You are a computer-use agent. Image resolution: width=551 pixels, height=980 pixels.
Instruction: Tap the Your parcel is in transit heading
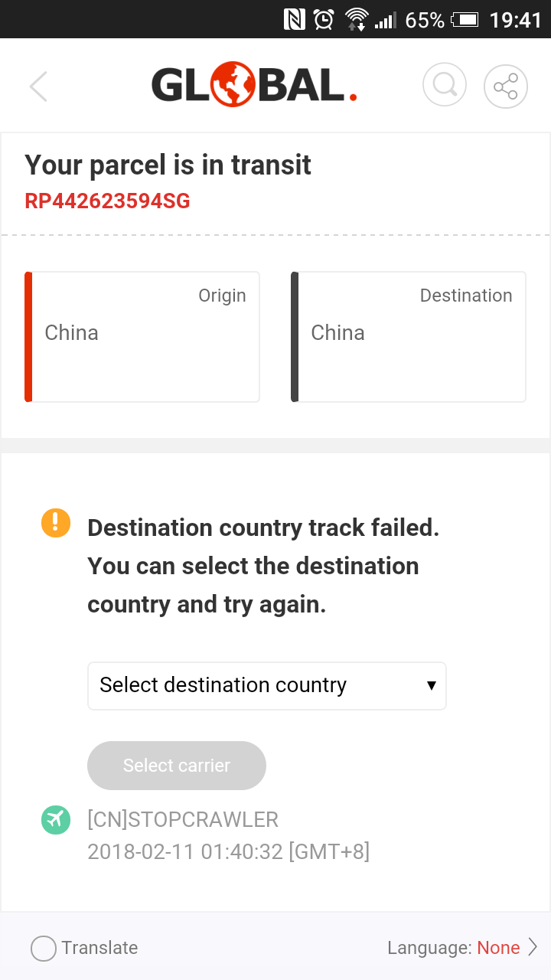168,165
